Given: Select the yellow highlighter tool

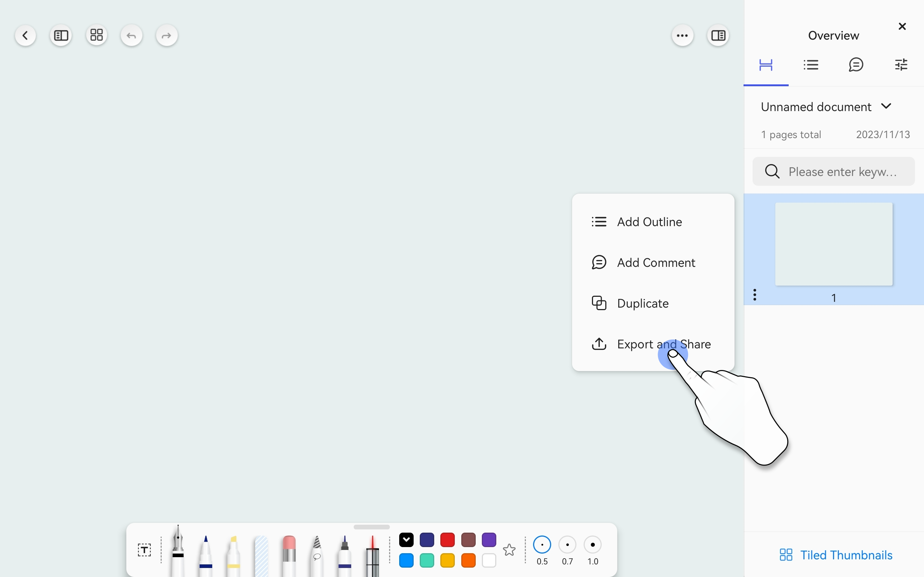Looking at the screenshot, I should (x=233, y=553).
